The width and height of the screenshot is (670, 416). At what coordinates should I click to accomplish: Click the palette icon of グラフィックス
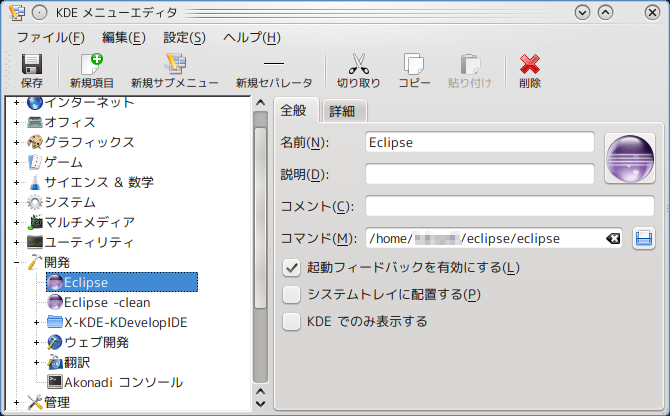click(35, 142)
